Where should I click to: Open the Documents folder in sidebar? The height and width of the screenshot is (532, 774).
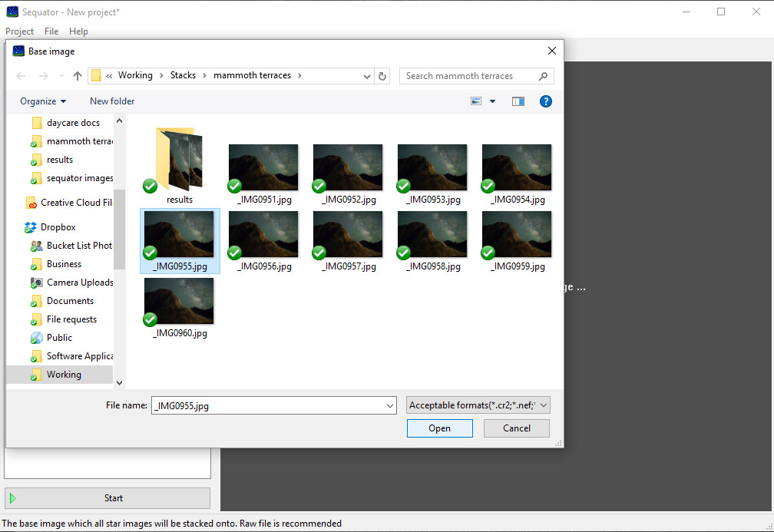[63, 301]
